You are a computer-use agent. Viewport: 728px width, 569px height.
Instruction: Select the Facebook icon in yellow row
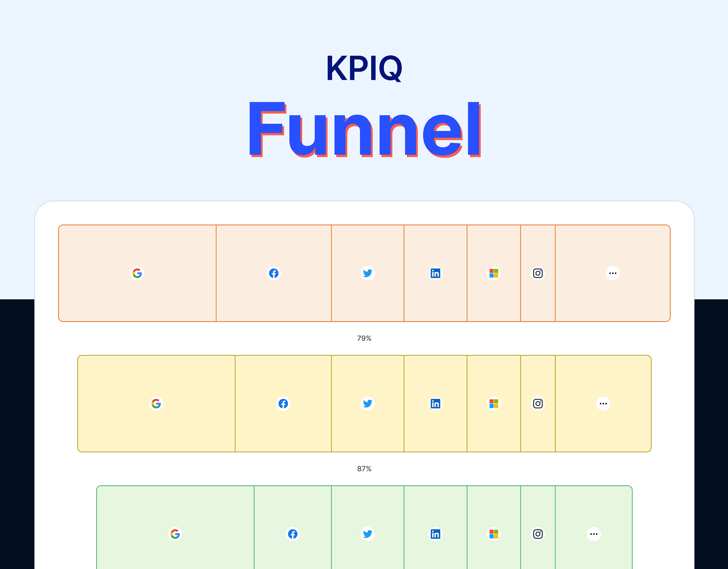[283, 404]
